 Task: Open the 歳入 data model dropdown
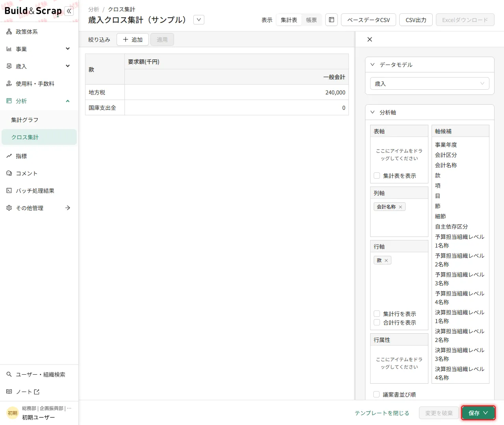tap(430, 84)
